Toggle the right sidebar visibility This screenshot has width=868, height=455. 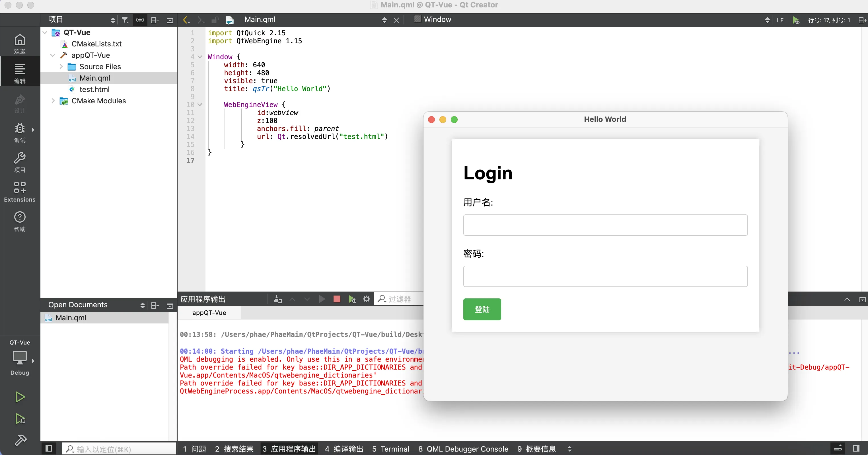pos(856,449)
